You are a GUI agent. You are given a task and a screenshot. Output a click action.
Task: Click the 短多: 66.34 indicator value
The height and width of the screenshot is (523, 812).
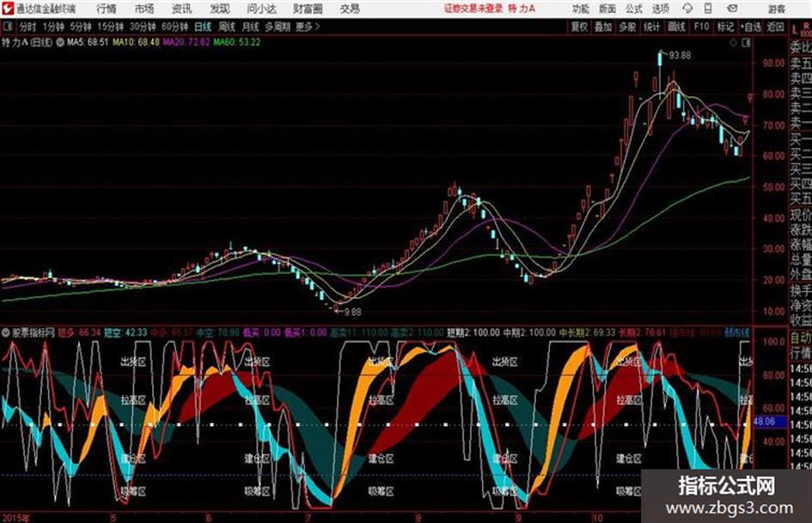79,333
